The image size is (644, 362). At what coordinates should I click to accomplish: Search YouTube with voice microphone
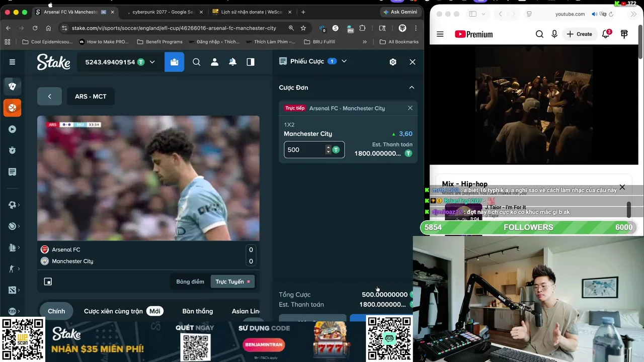[554, 34]
